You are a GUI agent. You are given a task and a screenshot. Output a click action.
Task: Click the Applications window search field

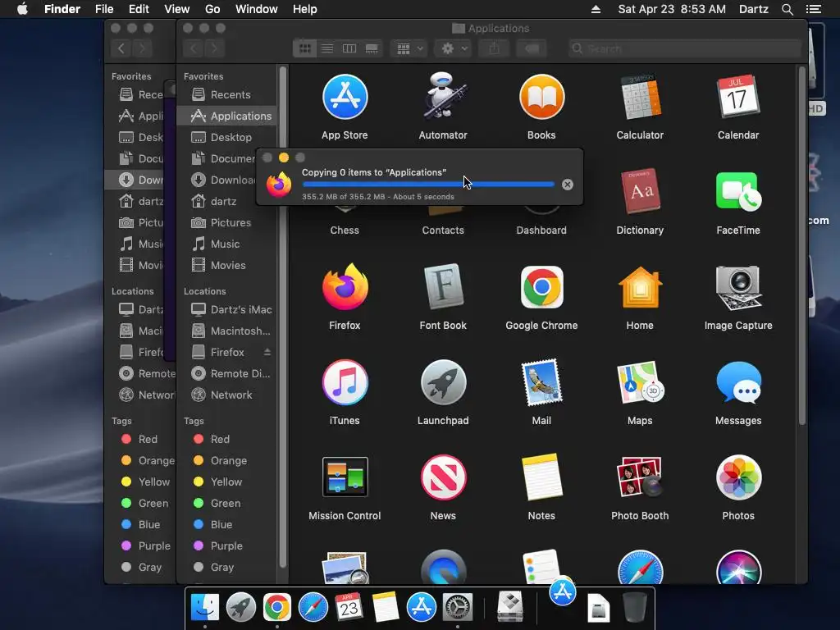[x=685, y=48]
